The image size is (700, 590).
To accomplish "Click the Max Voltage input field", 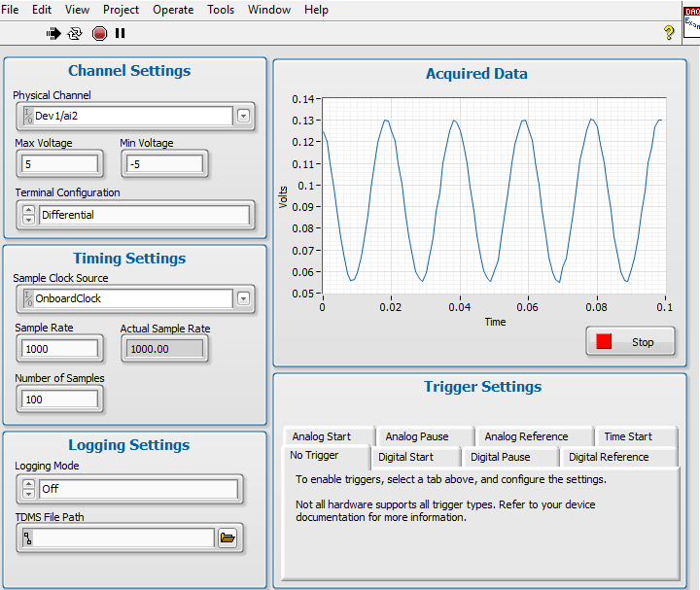I will pos(59,163).
